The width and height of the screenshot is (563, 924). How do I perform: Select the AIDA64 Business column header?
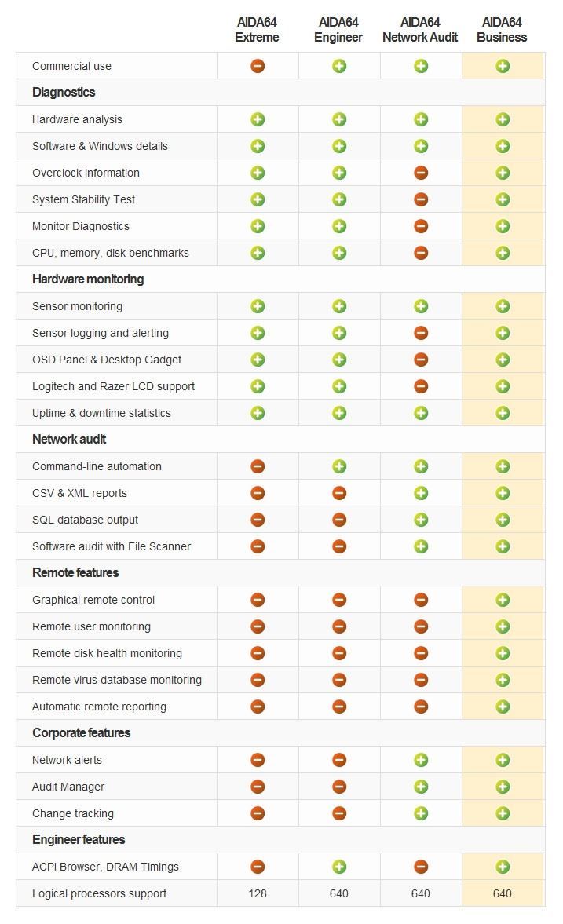(x=503, y=30)
